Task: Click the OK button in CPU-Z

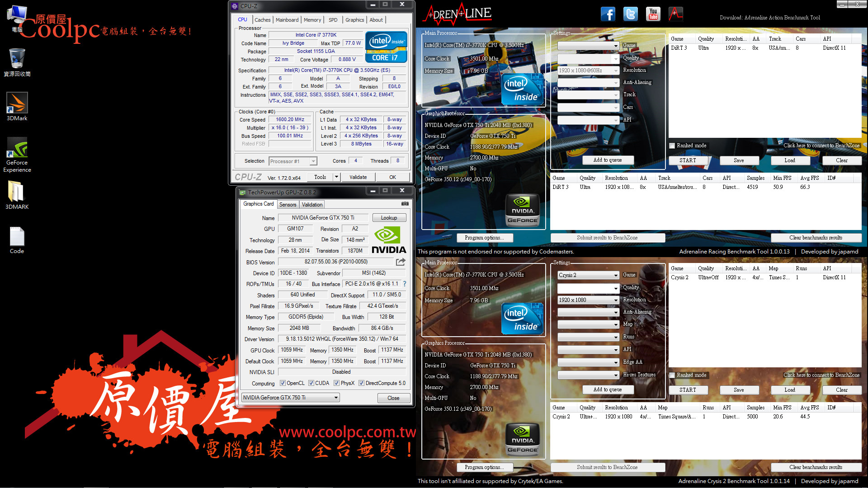Action: pyautogui.click(x=392, y=177)
